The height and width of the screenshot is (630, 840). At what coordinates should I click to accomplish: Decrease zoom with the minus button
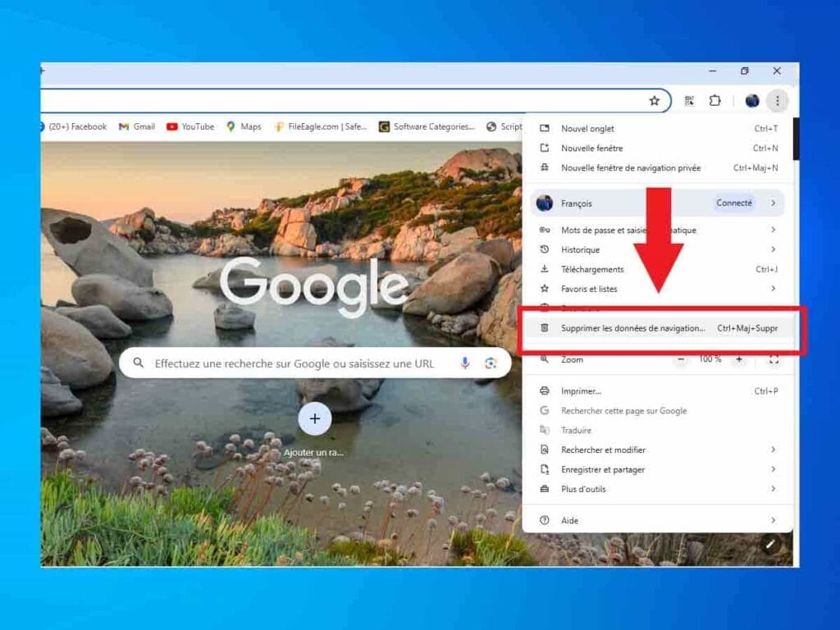click(x=680, y=359)
